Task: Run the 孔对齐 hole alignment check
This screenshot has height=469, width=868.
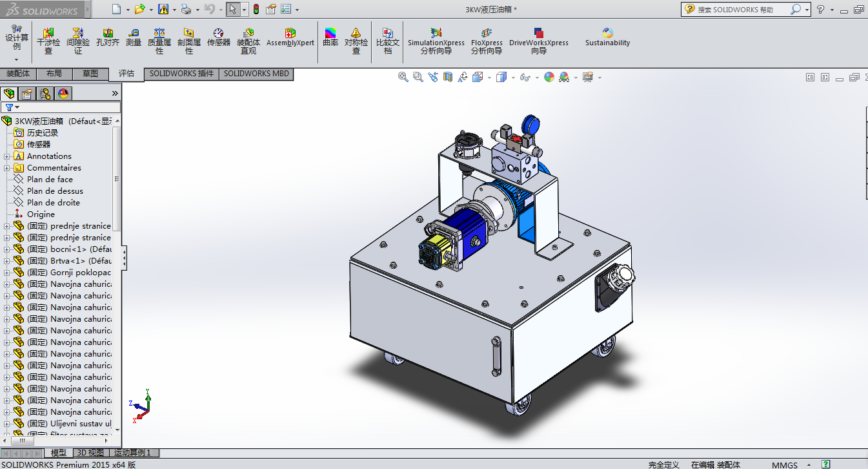Action: 108,37
